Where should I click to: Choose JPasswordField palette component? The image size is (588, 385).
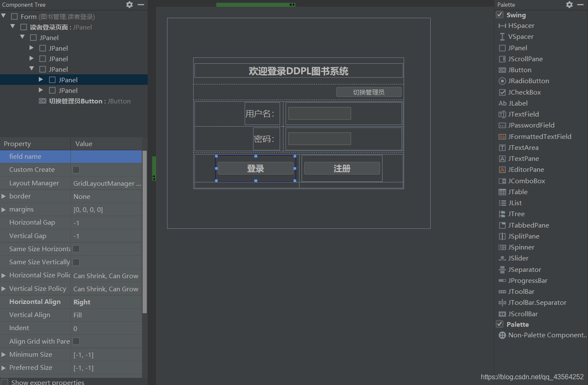pyautogui.click(x=527, y=125)
